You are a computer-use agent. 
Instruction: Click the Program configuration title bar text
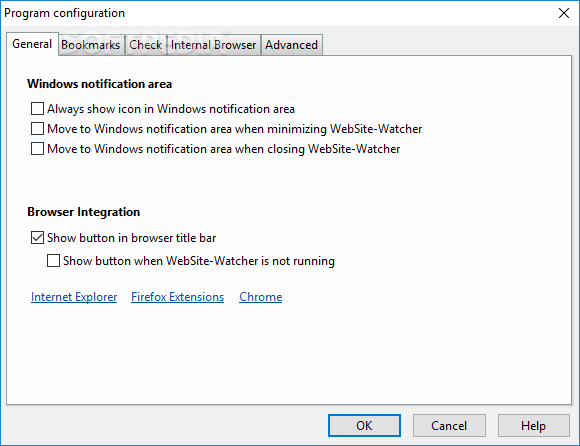[64, 13]
